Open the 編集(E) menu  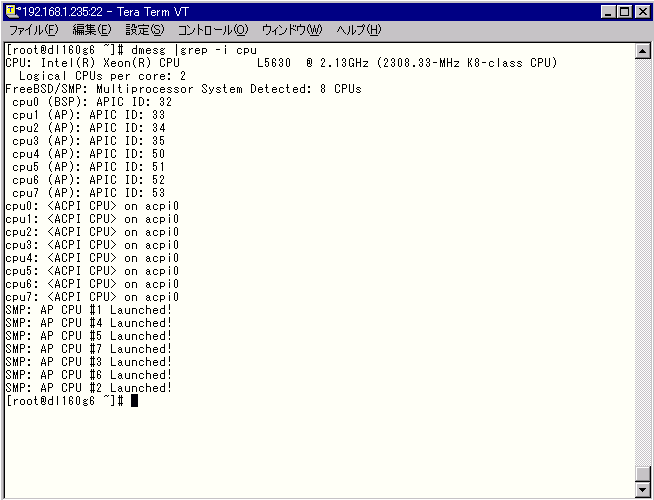tap(92, 30)
